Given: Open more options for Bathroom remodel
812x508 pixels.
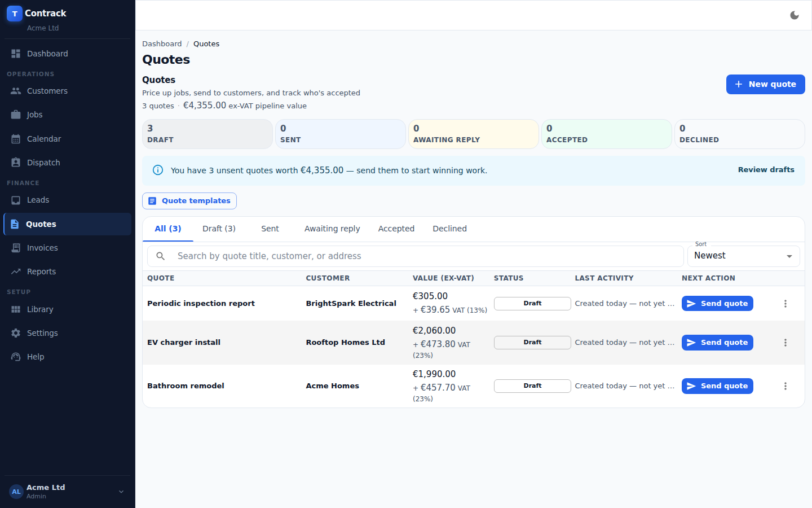Looking at the screenshot, I should tap(785, 386).
